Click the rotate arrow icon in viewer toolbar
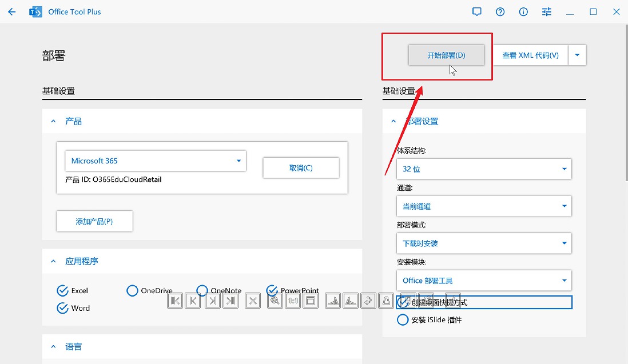 368,301
